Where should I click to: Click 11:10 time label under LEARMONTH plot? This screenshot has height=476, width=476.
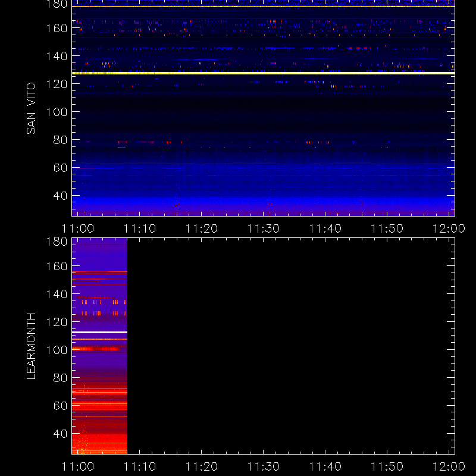(140, 466)
